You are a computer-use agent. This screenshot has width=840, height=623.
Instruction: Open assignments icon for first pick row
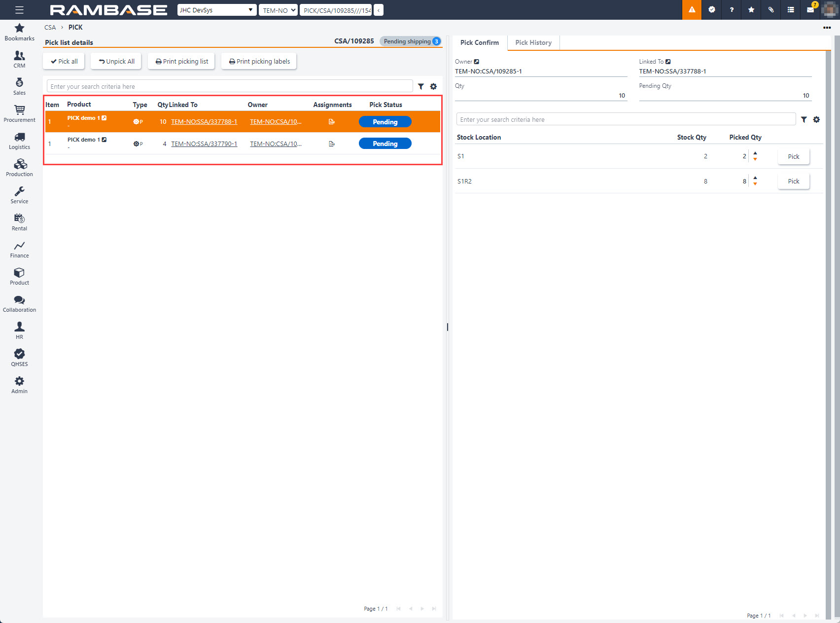[x=332, y=122]
